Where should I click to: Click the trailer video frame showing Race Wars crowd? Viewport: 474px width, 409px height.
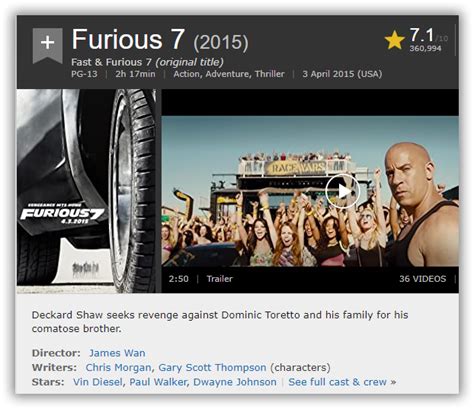tap(310, 191)
